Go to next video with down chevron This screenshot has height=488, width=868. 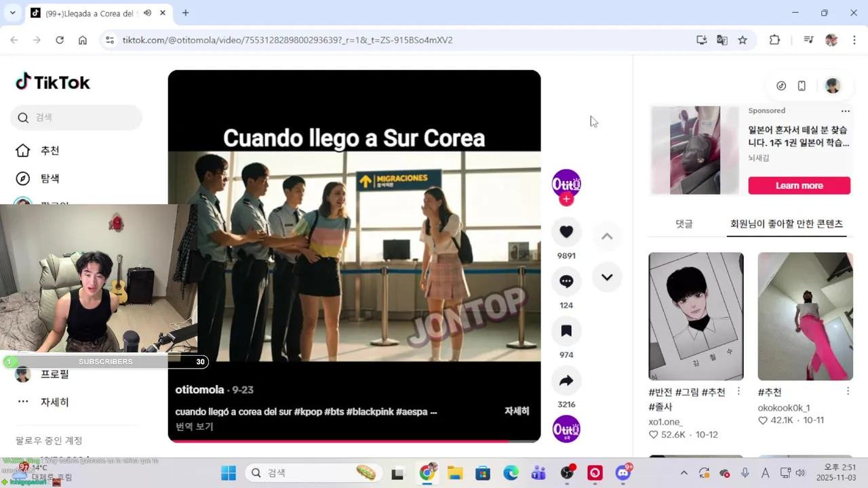pyautogui.click(x=607, y=277)
